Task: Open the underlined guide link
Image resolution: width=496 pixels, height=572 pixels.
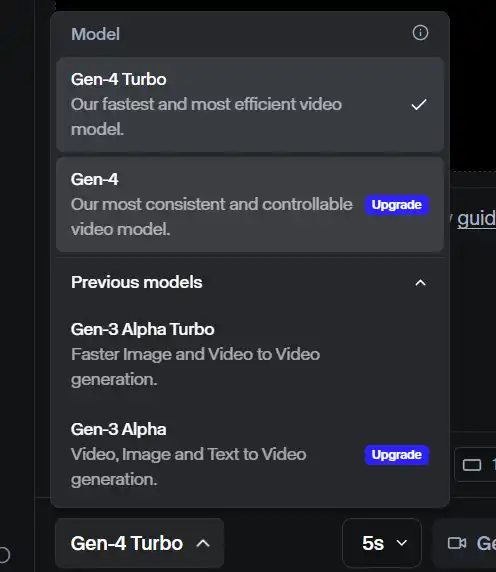Action: pyautogui.click(x=477, y=219)
